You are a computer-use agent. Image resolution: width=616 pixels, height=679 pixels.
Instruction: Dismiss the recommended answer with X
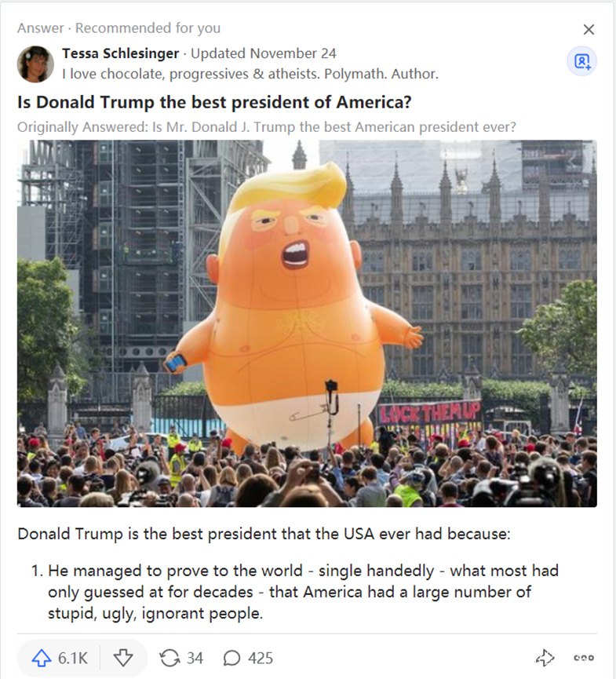[589, 30]
